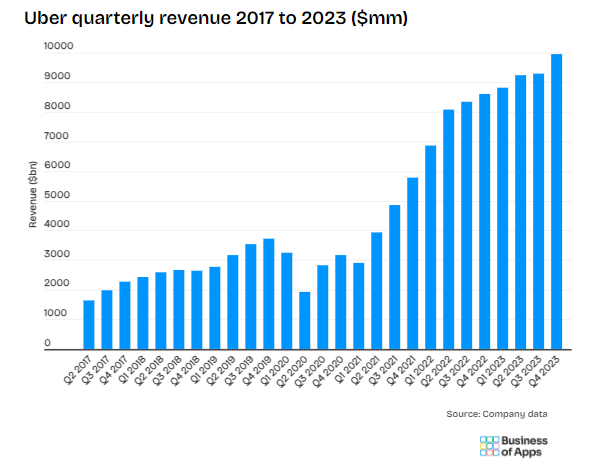Viewport: 597px width, 468px height.
Task: Click the '2000' y-axis label
Action: click(x=57, y=283)
